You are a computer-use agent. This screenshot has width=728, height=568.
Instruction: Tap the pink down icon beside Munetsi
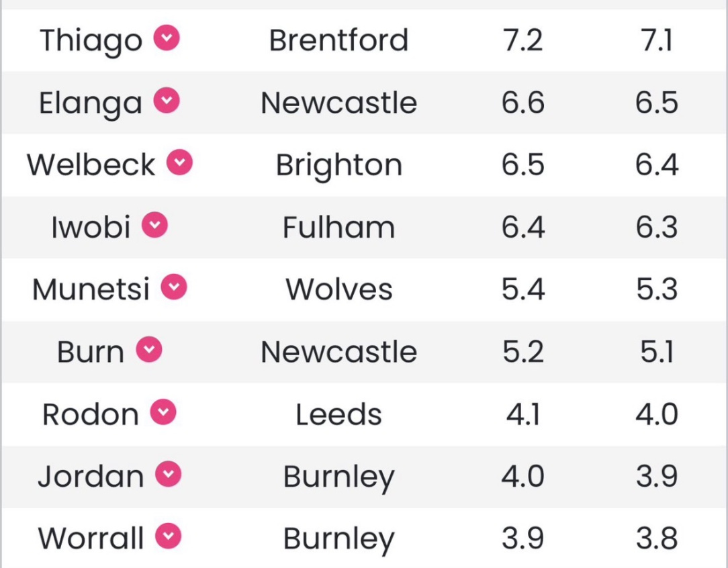point(174,287)
